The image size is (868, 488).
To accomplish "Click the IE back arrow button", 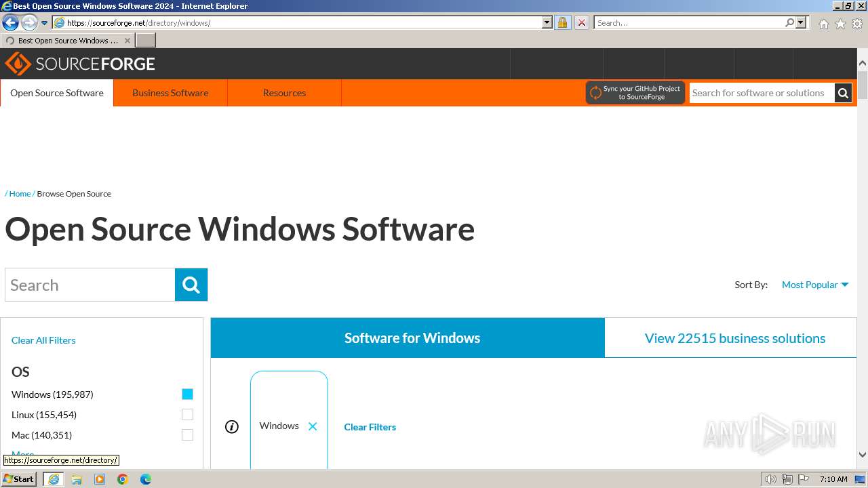I will (x=10, y=22).
